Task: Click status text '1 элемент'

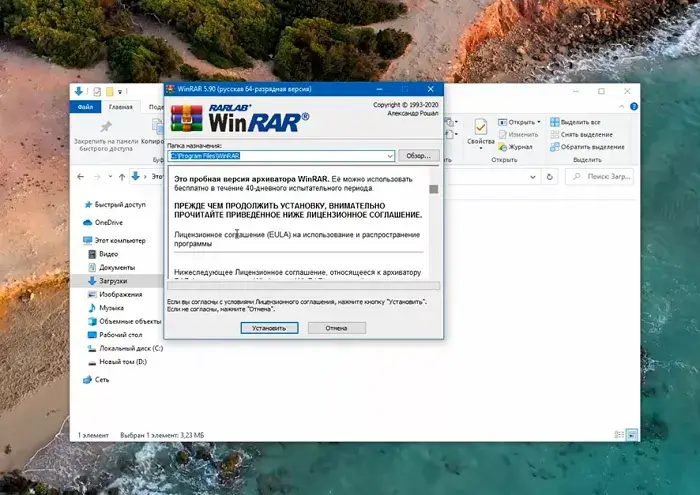Action: point(93,435)
